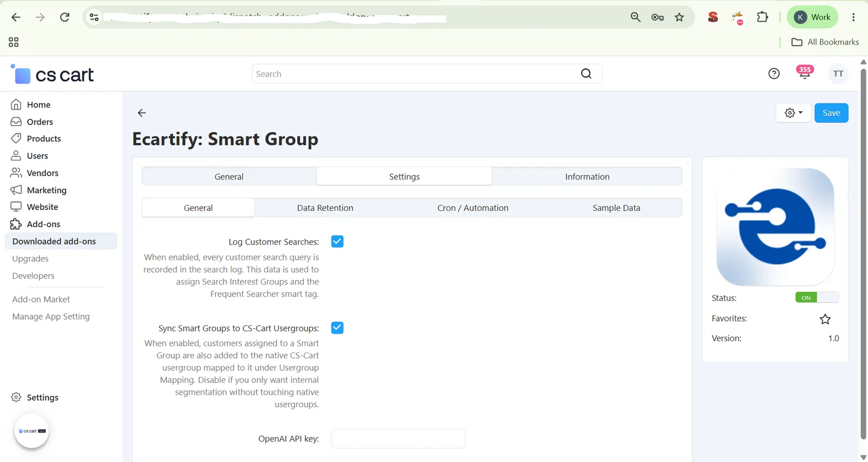Click the OpenAI API key input field
Viewport: 868px width, 462px height.
[x=398, y=439]
